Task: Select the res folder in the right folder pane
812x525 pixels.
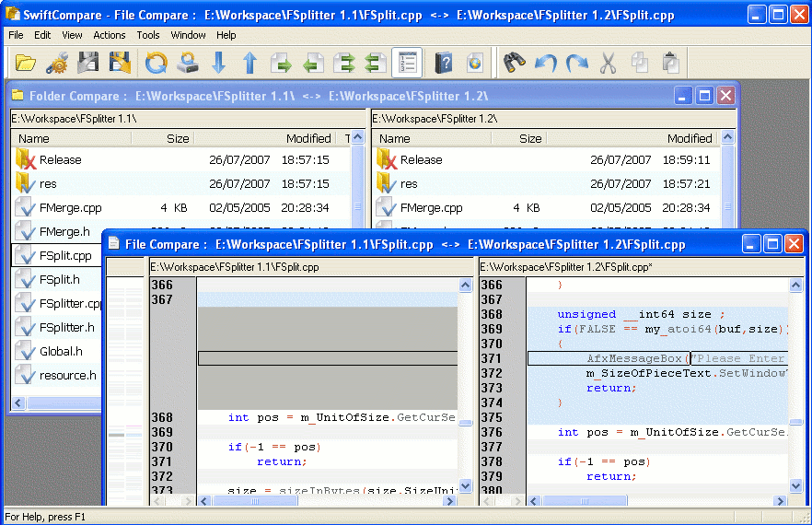Action: pos(547,183)
